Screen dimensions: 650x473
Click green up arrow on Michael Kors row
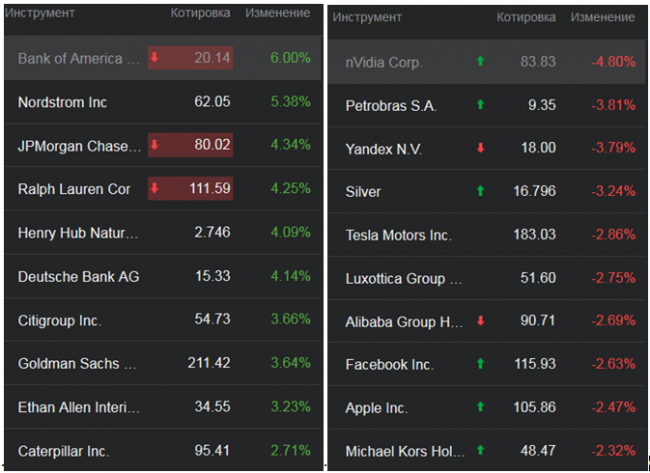(480, 451)
